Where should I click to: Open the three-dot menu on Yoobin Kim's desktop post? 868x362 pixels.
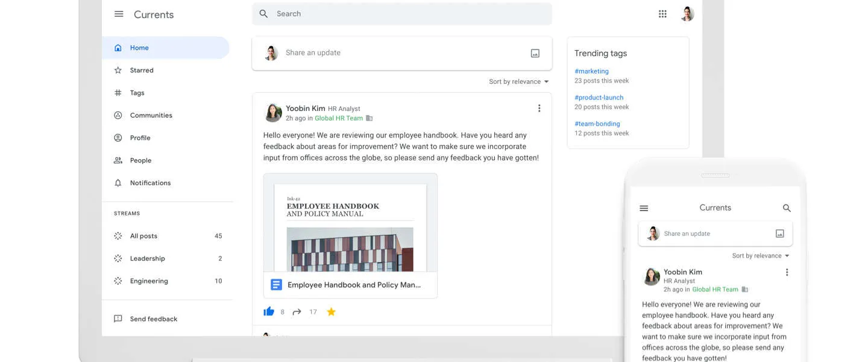(x=539, y=109)
